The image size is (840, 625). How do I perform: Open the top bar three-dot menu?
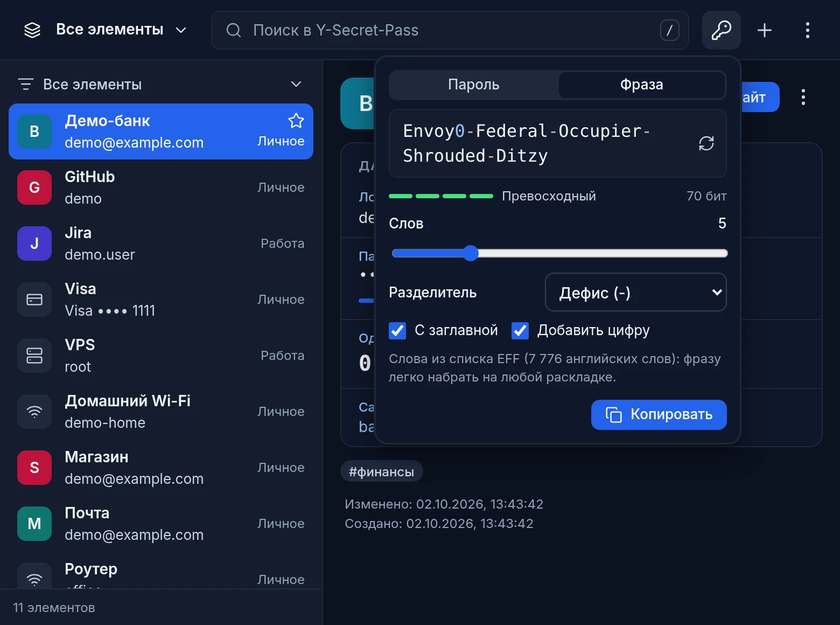807,30
